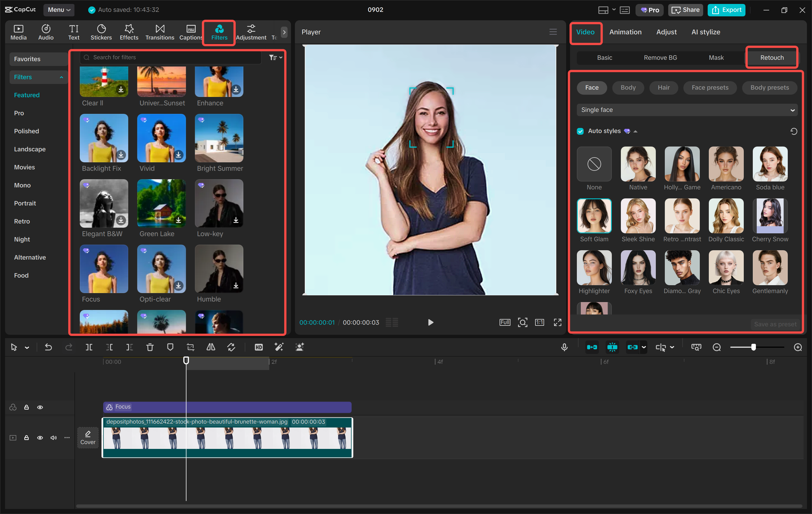The width and height of the screenshot is (812, 514).
Task: Click the Mirror flip icon
Action: click(x=211, y=347)
